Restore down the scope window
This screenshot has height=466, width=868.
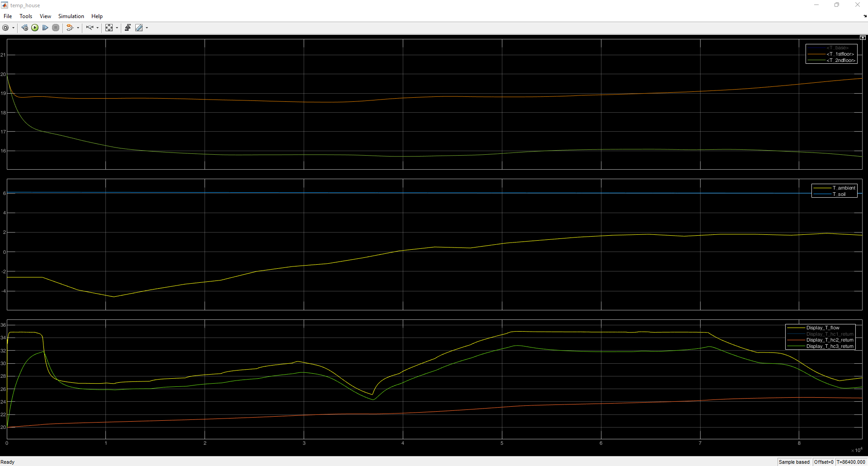point(837,5)
